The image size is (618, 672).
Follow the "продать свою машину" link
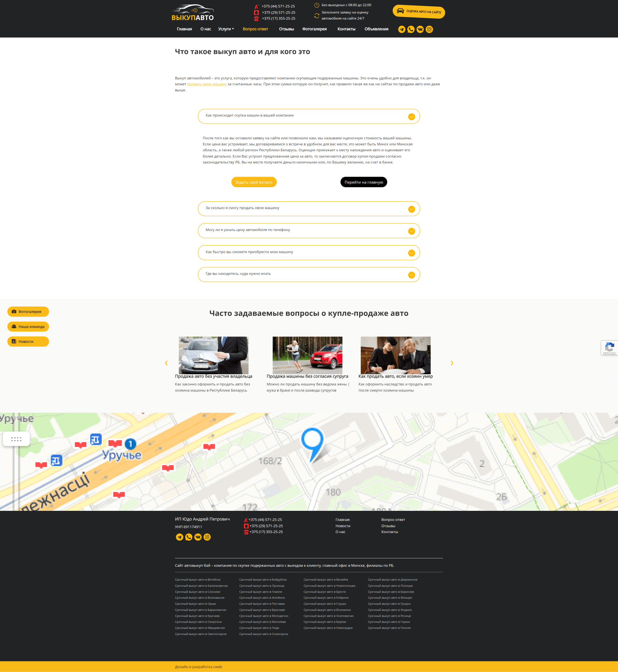[x=207, y=84]
